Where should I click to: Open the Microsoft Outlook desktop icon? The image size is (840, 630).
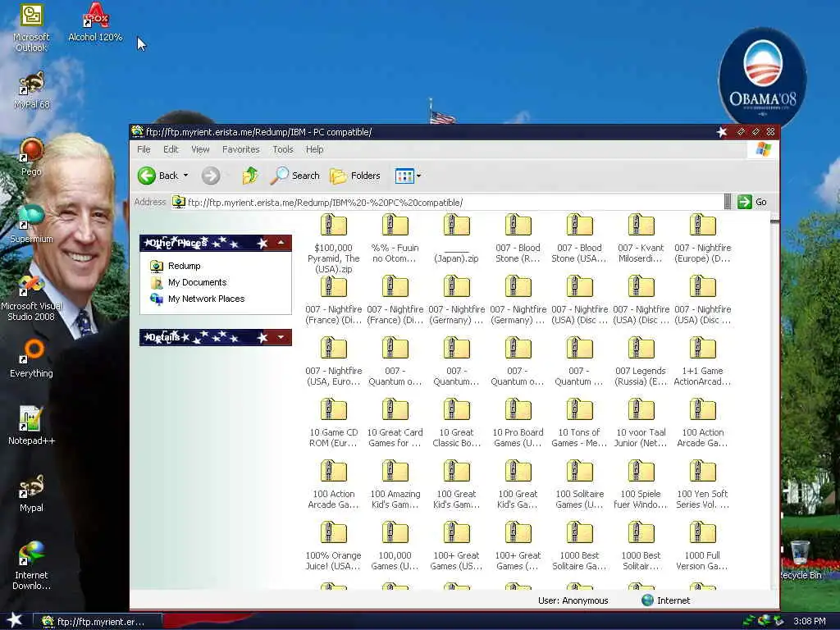(31, 28)
